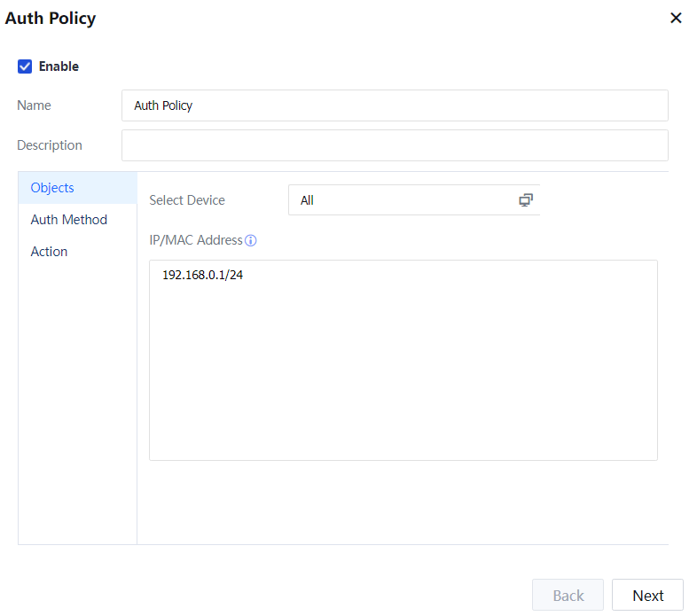Click the 192.168.0.1/24 address entry
The image size is (697, 616).
[202, 276]
